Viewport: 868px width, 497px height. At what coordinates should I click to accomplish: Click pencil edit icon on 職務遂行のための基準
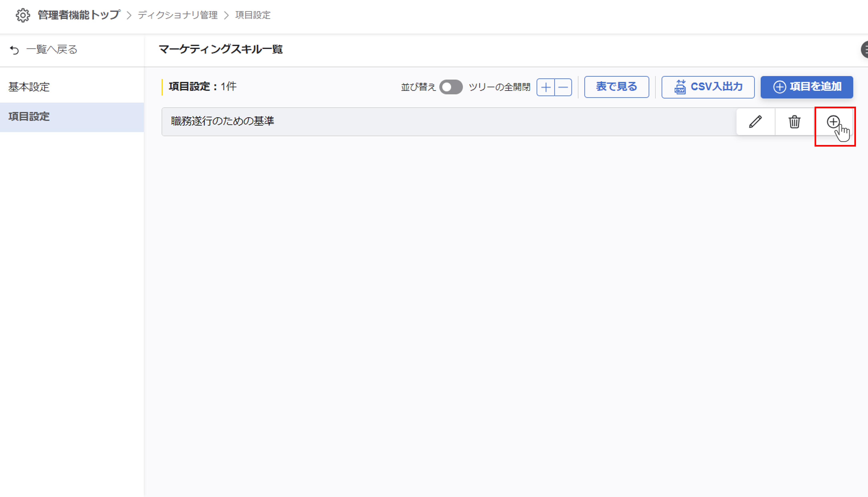point(755,121)
